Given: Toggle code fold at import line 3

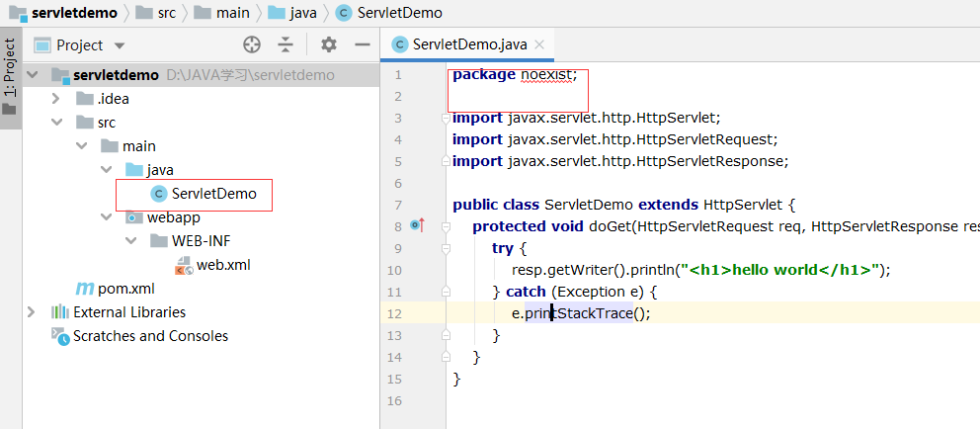Looking at the screenshot, I should 446,118.
